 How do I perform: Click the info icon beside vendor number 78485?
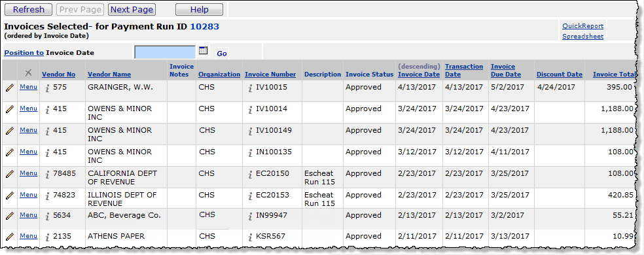click(x=48, y=174)
